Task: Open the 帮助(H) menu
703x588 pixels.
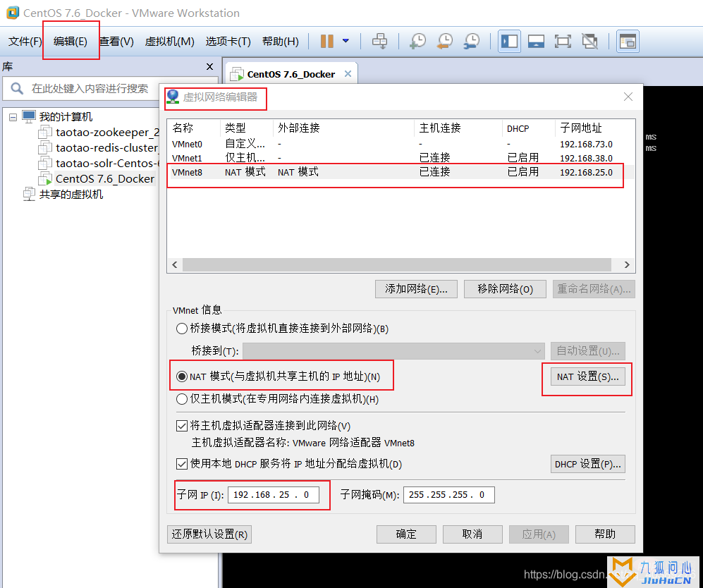Action: pos(280,41)
